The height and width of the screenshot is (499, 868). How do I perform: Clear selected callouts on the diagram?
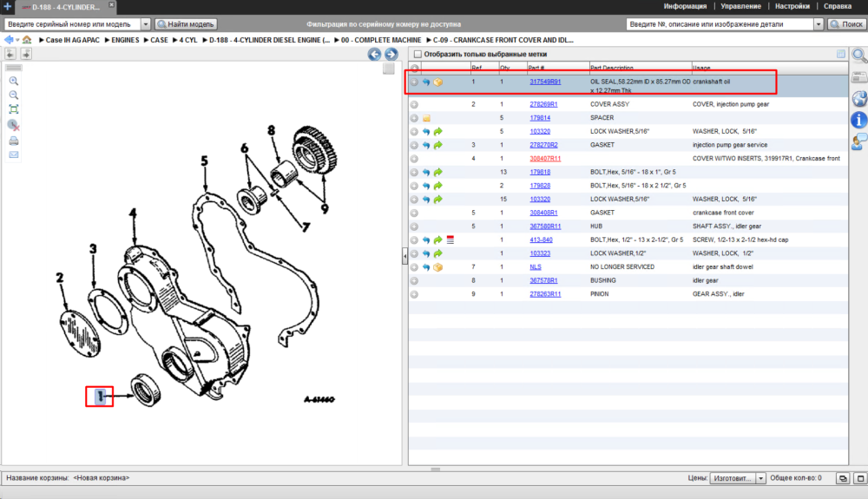click(x=14, y=125)
